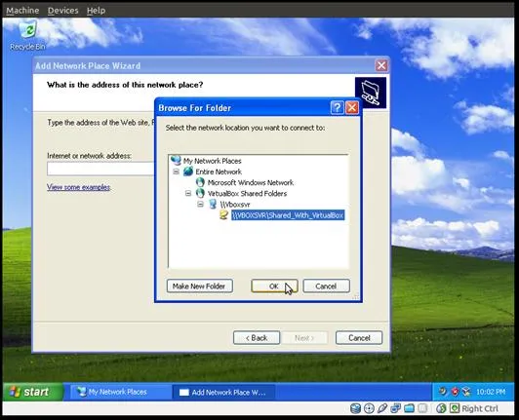The height and width of the screenshot is (420, 519).
Task: Click the Internet or network address field
Action: [100, 169]
